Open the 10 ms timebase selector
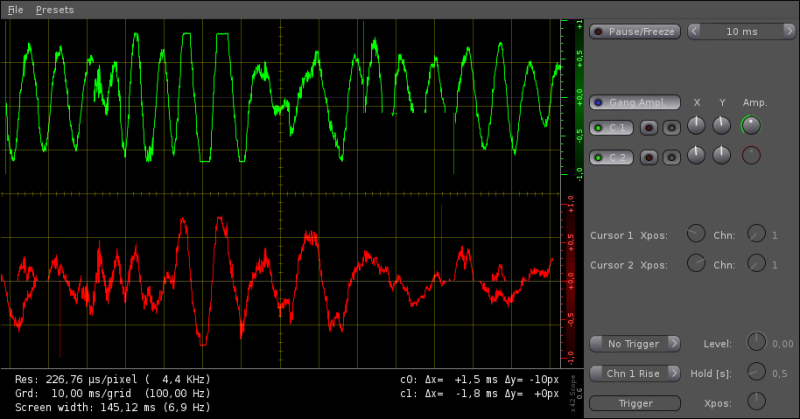Viewport: 800px width, 419px height. coord(741,32)
